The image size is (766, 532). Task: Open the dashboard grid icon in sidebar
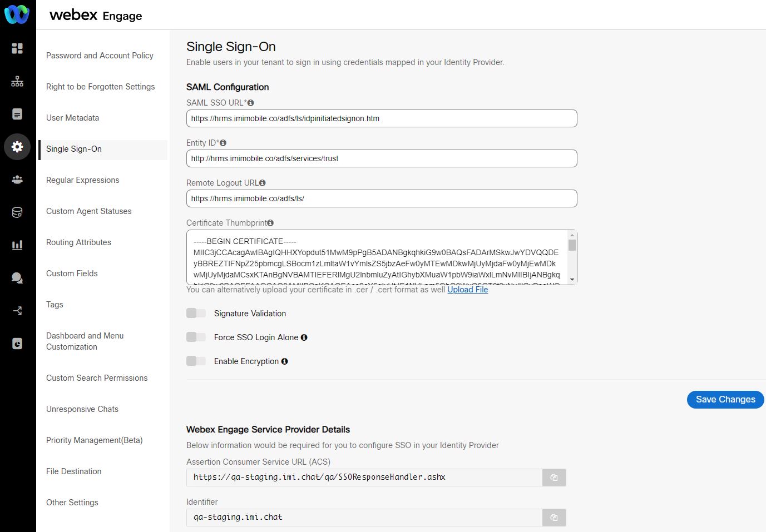pos(17,48)
